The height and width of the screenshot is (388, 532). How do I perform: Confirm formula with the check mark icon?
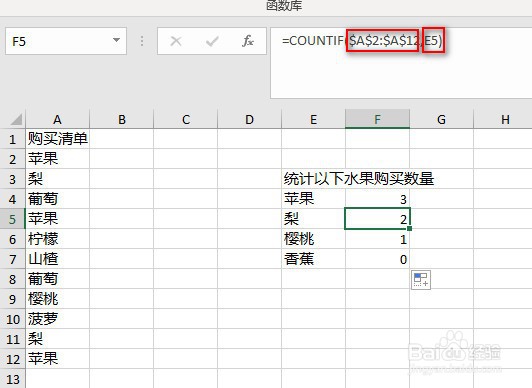(x=212, y=41)
